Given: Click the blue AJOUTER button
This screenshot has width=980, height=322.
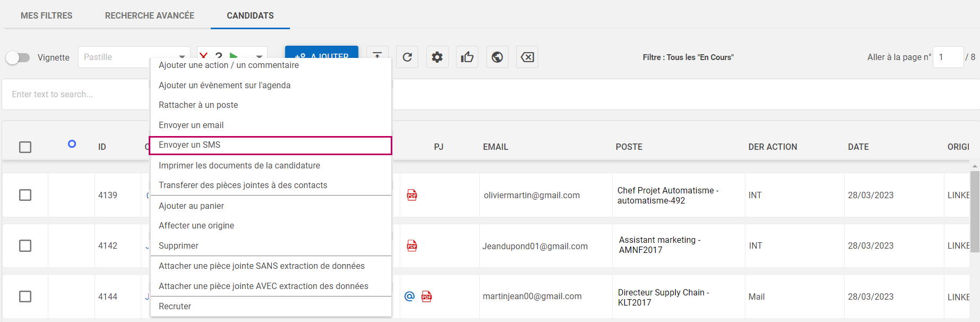Looking at the screenshot, I should click(x=321, y=52).
